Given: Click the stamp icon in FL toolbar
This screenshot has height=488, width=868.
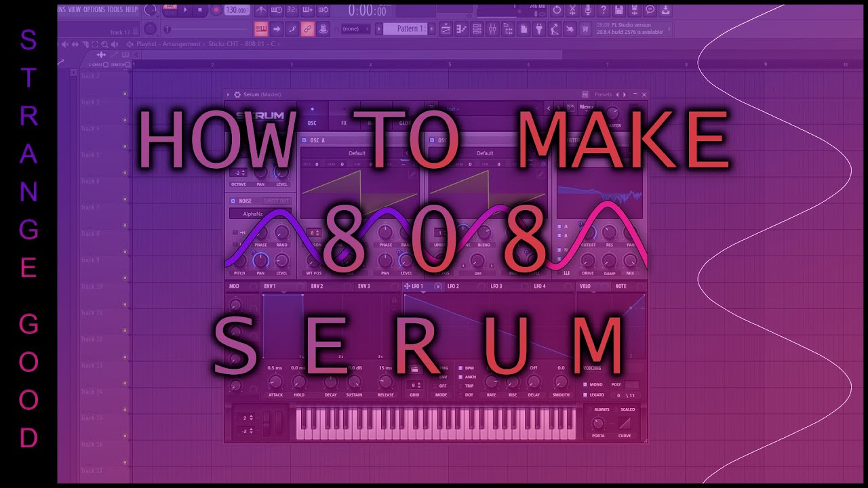Looking at the screenshot, I should click(323, 29).
